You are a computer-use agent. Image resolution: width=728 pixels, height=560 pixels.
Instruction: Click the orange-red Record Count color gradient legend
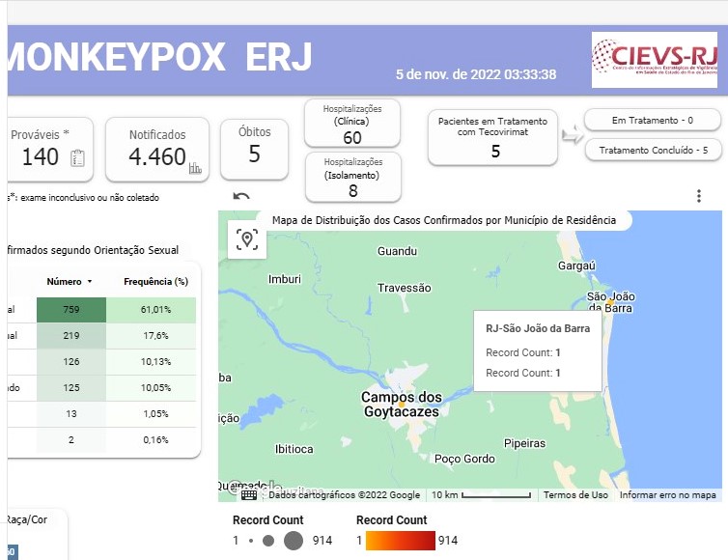[x=401, y=541]
